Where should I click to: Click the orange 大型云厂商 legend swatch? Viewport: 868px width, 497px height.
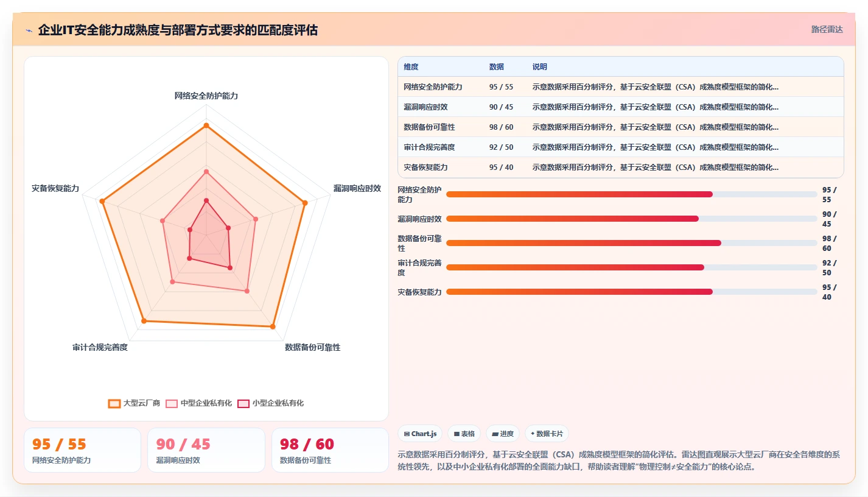click(x=114, y=403)
